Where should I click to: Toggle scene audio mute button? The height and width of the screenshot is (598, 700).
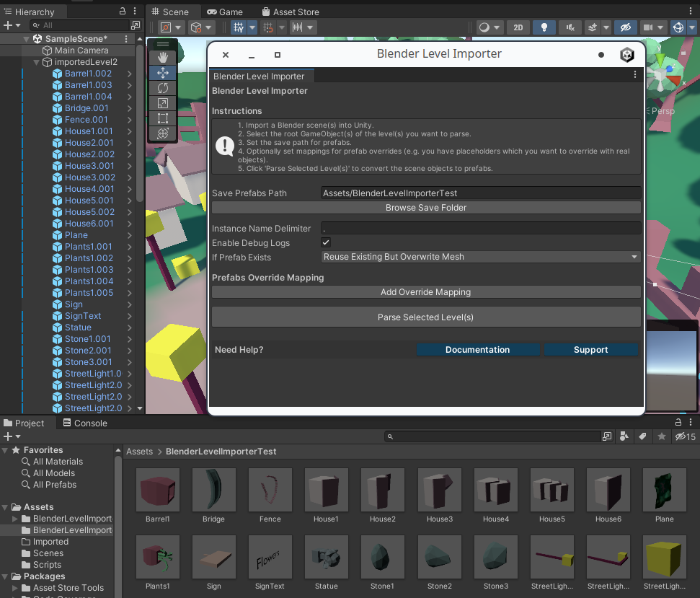click(x=570, y=27)
